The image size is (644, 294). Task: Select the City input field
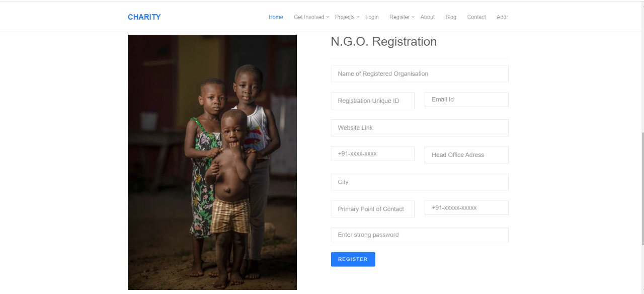[x=420, y=182]
